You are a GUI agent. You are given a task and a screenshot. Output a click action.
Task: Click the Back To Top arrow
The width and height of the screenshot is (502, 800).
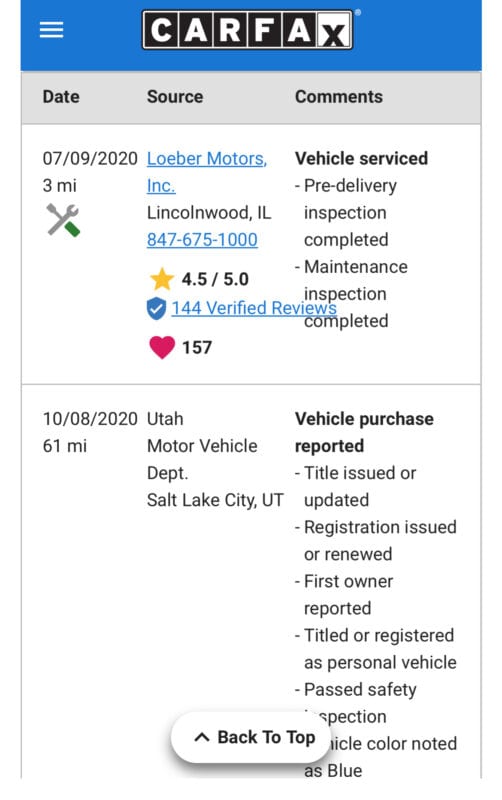[202, 737]
